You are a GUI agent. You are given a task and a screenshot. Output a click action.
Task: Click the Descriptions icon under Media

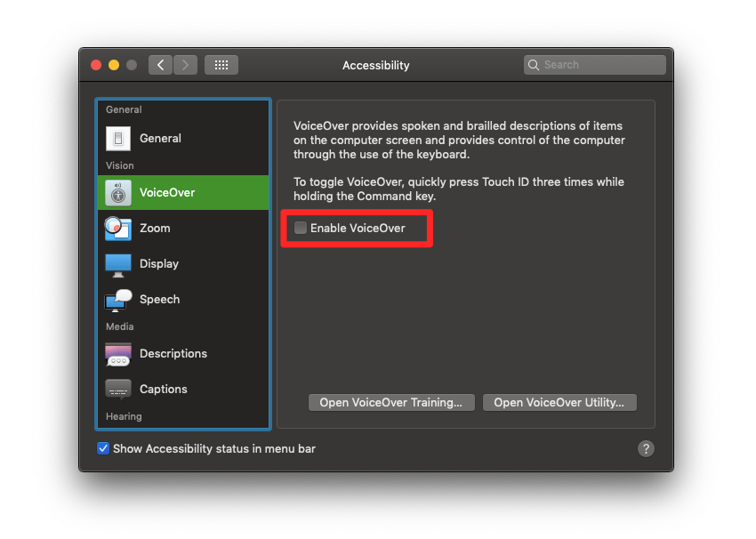[x=118, y=354]
